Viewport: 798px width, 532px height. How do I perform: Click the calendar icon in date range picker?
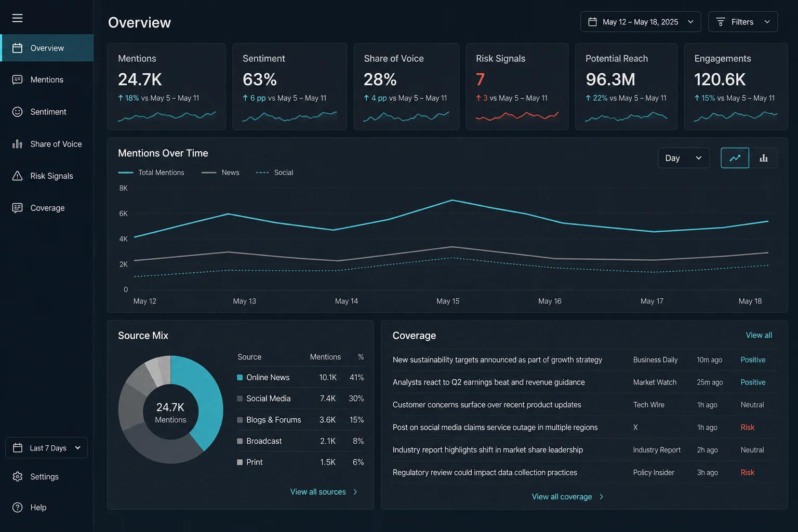(592, 22)
